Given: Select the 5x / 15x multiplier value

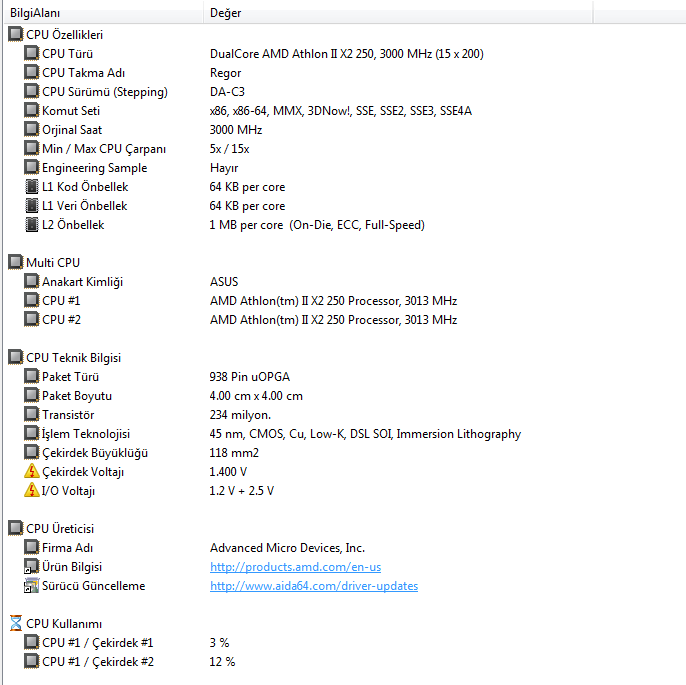Looking at the screenshot, I should 229,149.
